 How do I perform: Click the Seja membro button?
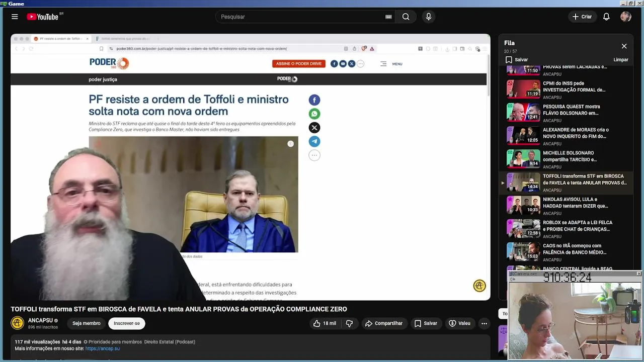[x=86, y=323]
